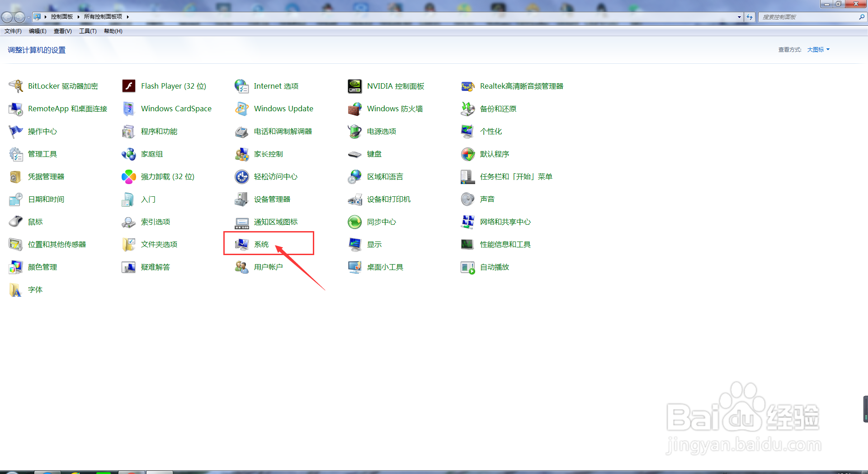Click the Windows Update icon
The width and height of the screenshot is (868, 474).
coord(242,109)
